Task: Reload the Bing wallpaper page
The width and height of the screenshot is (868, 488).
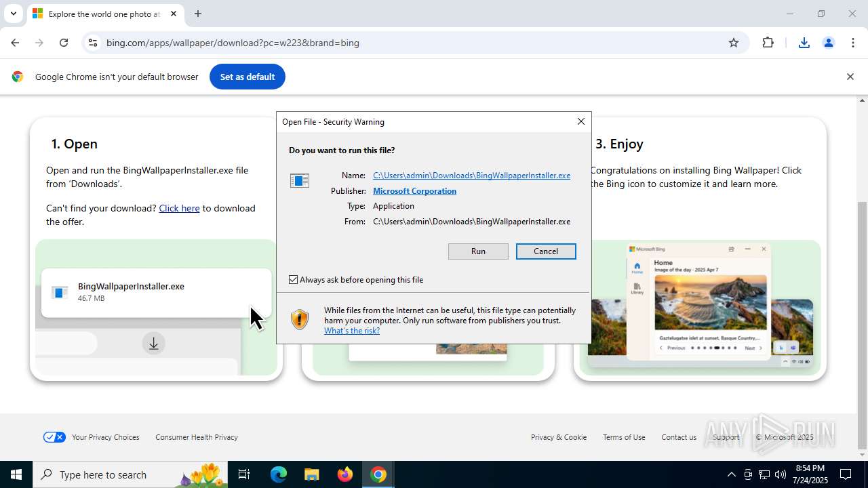Action: [64, 43]
